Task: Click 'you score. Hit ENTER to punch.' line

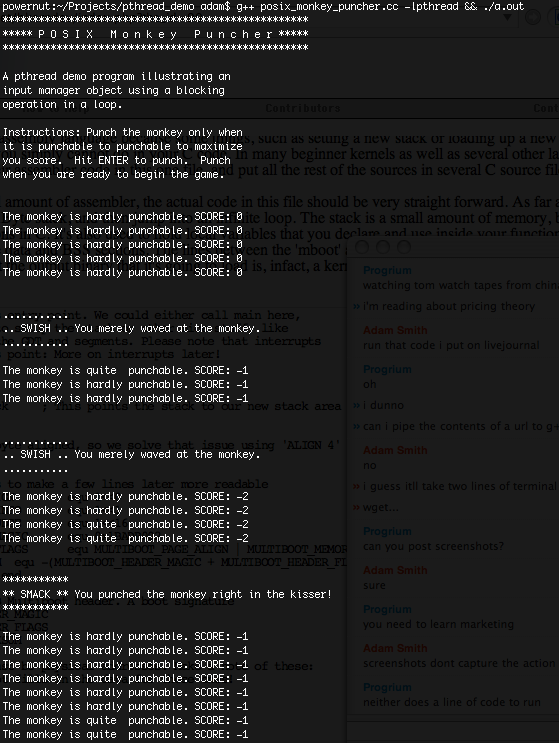Action: pyautogui.click(x=117, y=160)
